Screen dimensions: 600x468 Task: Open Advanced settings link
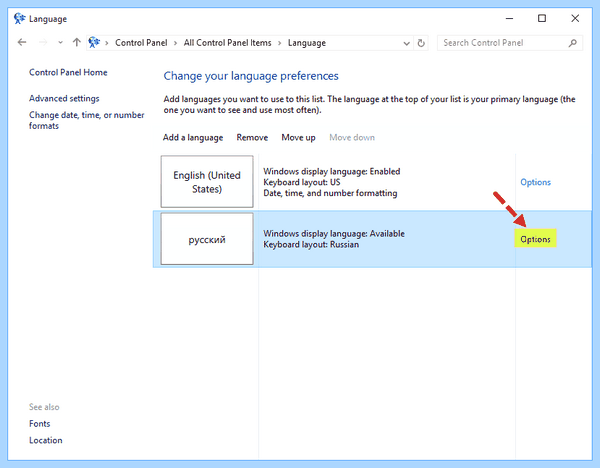point(64,98)
